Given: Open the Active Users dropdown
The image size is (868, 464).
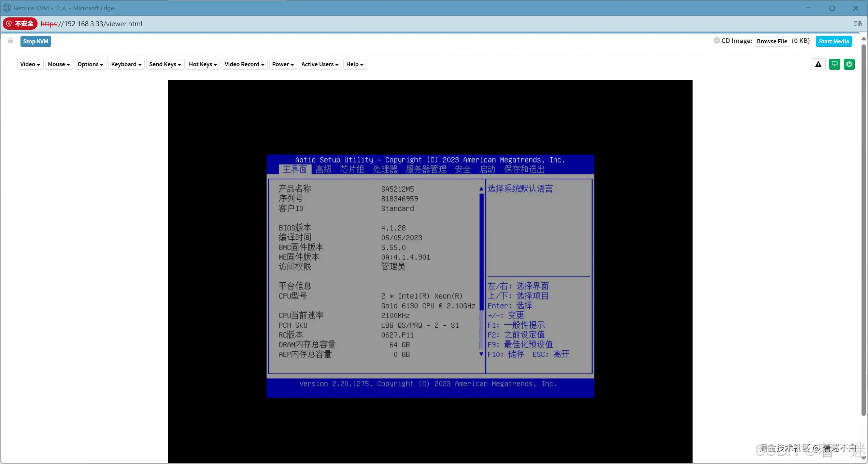Looking at the screenshot, I should (320, 64).
